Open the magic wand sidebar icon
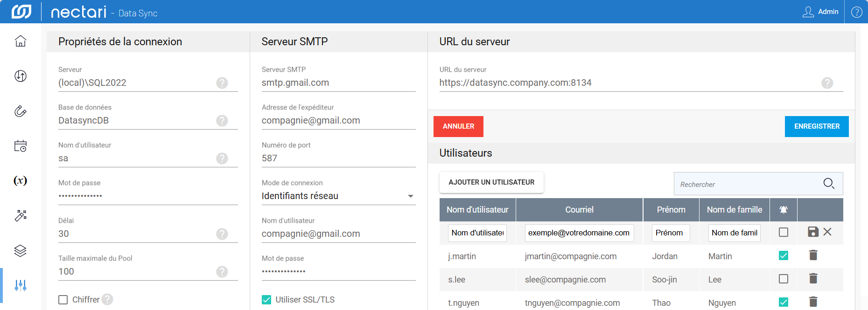The width and height of the screenshot is (868, 310). pyautogui.click(x=21, y=215)
